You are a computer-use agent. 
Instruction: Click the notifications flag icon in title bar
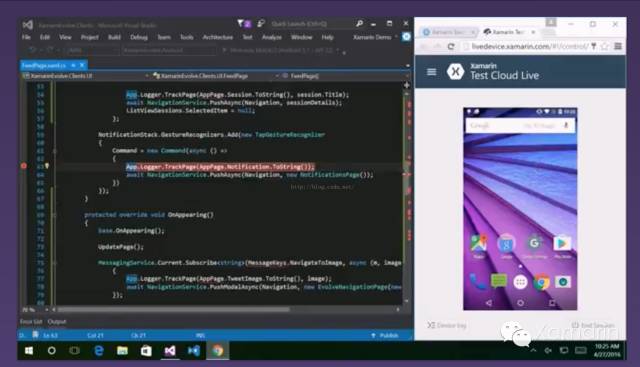244,24
